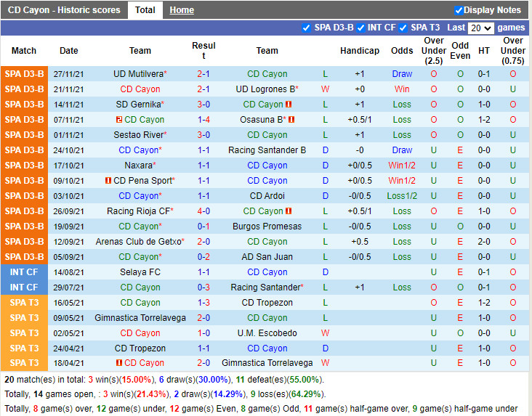Select the Burgos Promesas team name
The height and width of the screenshot is (416, 532).
(x=267, y=227)
